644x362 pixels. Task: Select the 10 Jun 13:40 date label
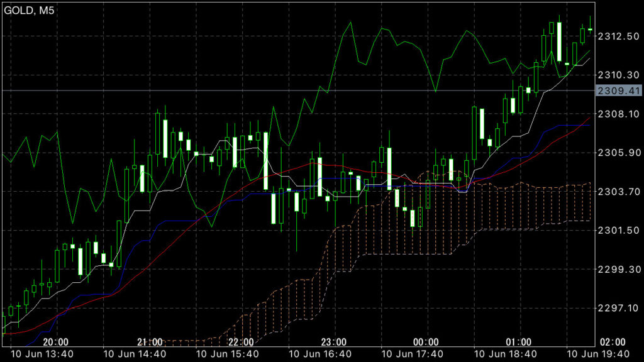(x=42, y=354)
